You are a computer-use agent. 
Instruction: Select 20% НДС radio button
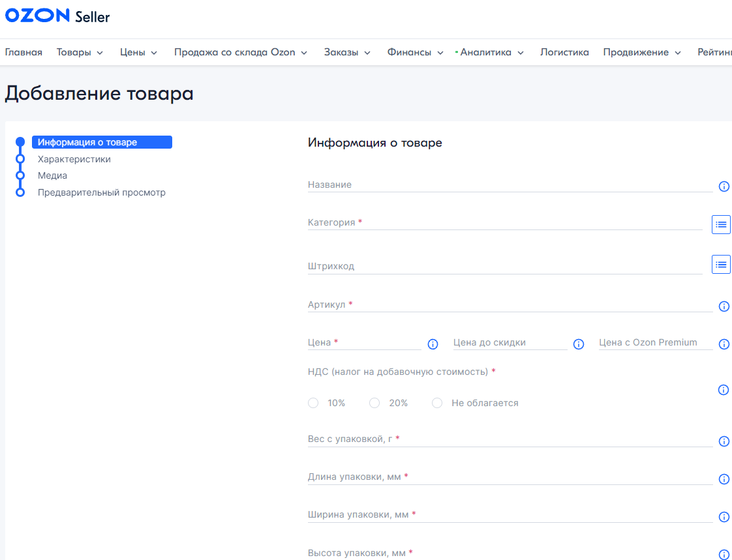(x=374, y=403)
